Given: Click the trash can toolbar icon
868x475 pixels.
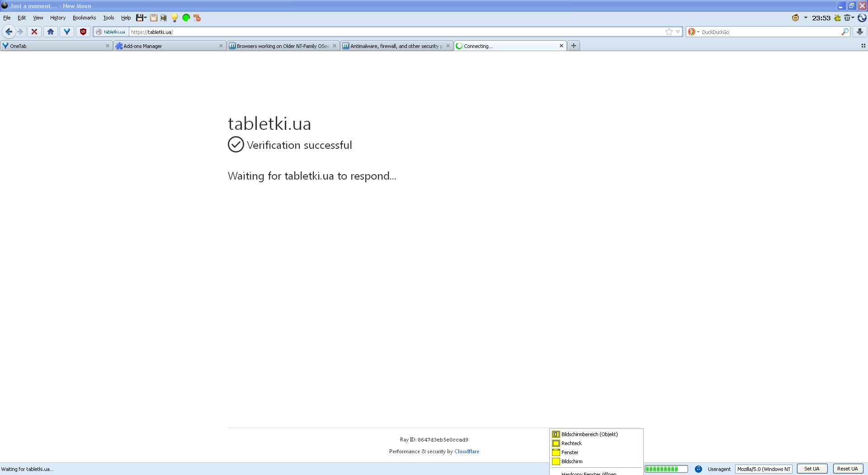Looking at the screenshot, I should (847, 18).
